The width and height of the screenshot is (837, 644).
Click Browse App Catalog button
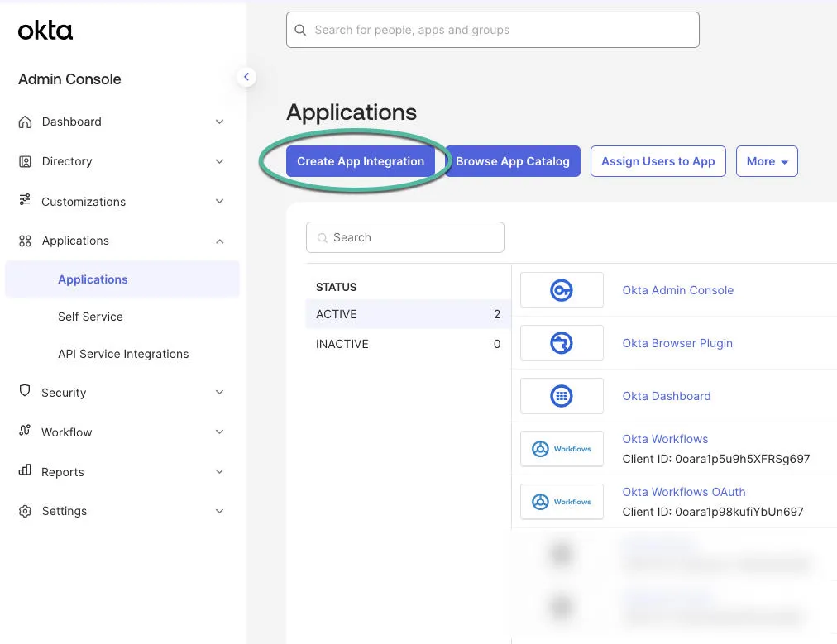click(513, 161)
